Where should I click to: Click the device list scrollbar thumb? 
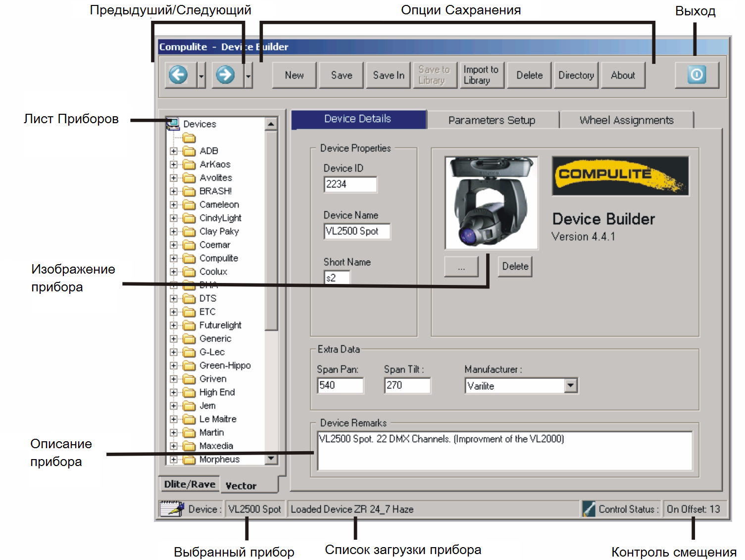(271, 230)
